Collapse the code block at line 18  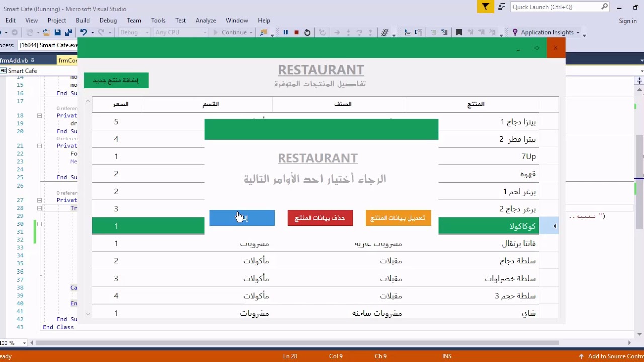pos(39,115)
